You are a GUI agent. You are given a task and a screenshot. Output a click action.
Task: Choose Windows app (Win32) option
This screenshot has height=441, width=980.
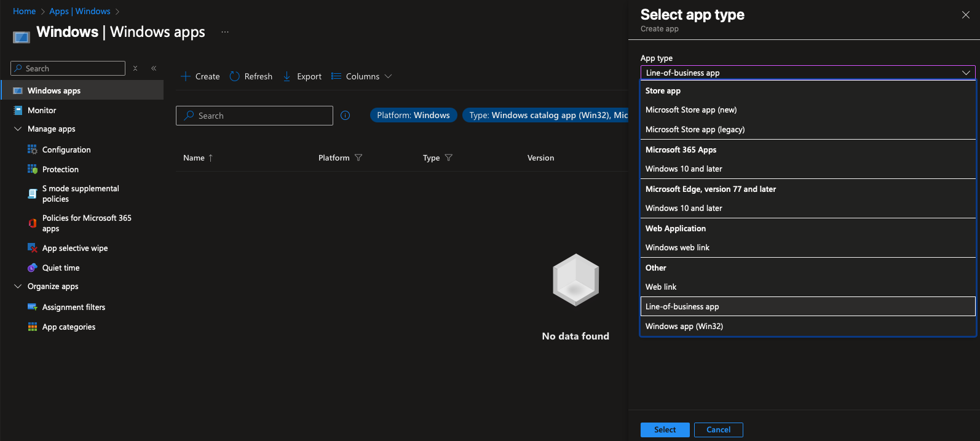coord(684,327)
